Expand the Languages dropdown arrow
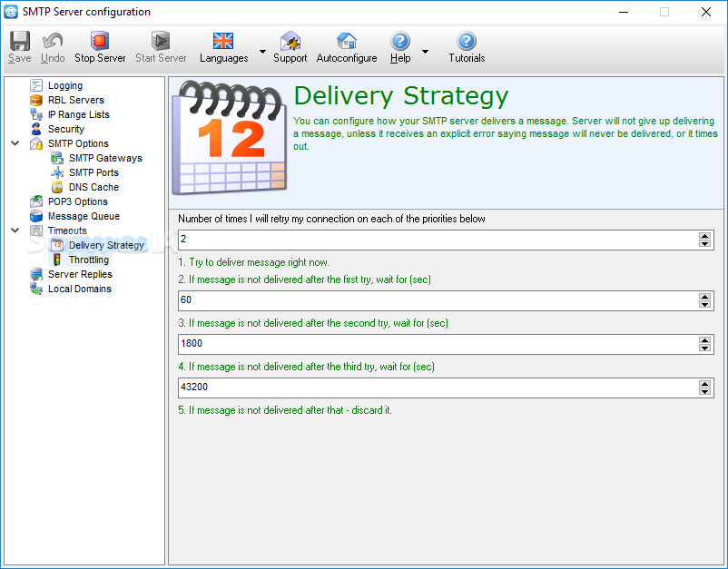728x569 pixels. pos(262,51)
